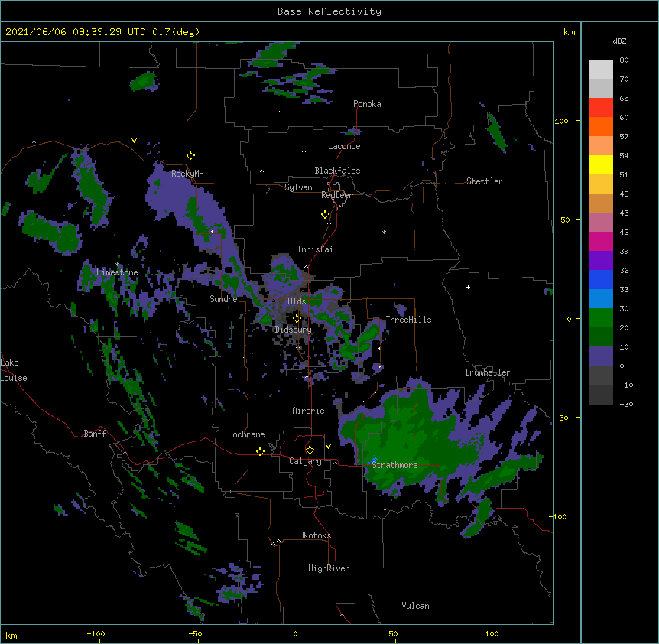Click the -30 value on dBZ scale

[x=626, y=404]
